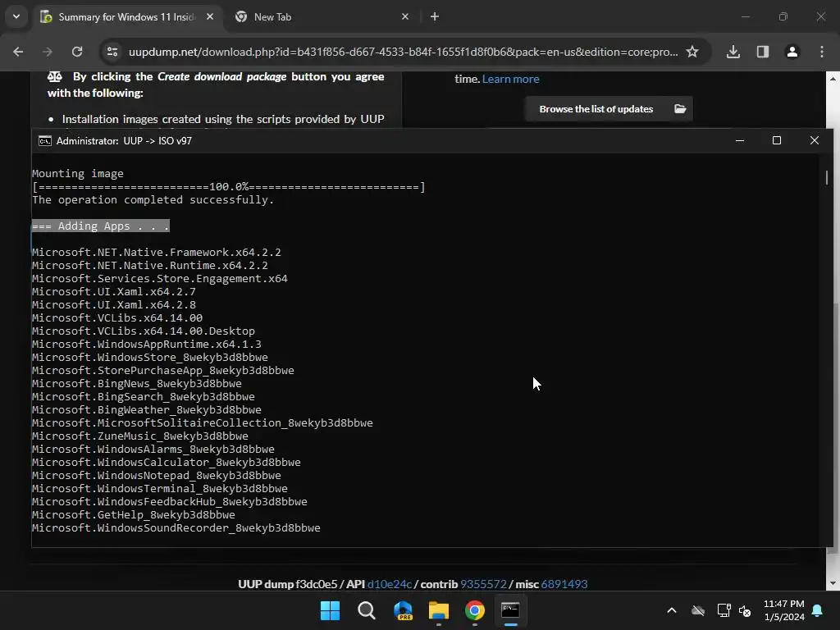
Task: Open the misc 6891493 link
Action: point(564,584)
